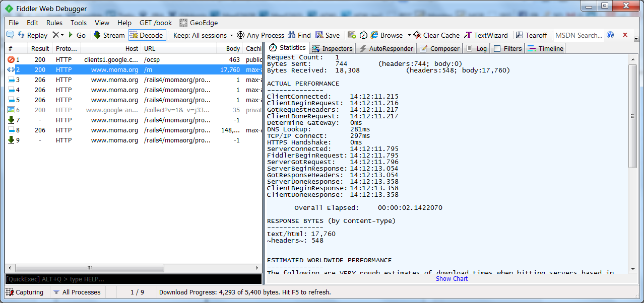This screenshot has height=303, width=644.
Task: Save sessions using the Save button
Action: pos(328,35)
